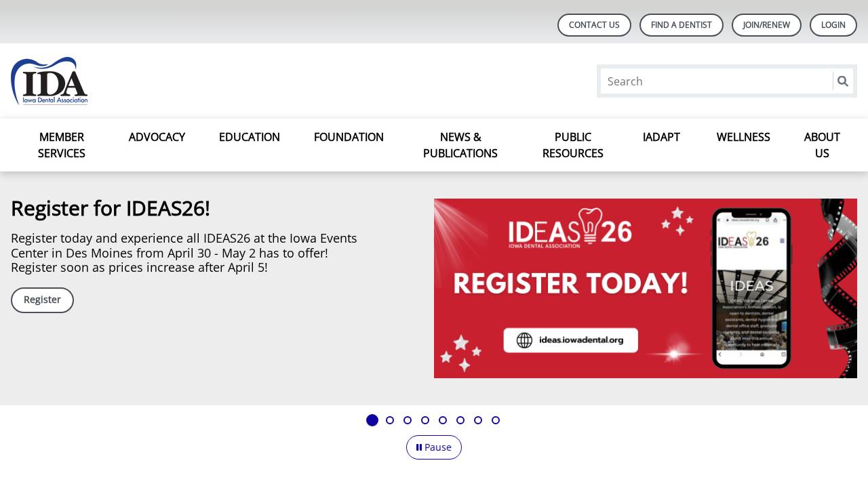
Task: Open the ABOUT US menu
Action: pos(821,145)
